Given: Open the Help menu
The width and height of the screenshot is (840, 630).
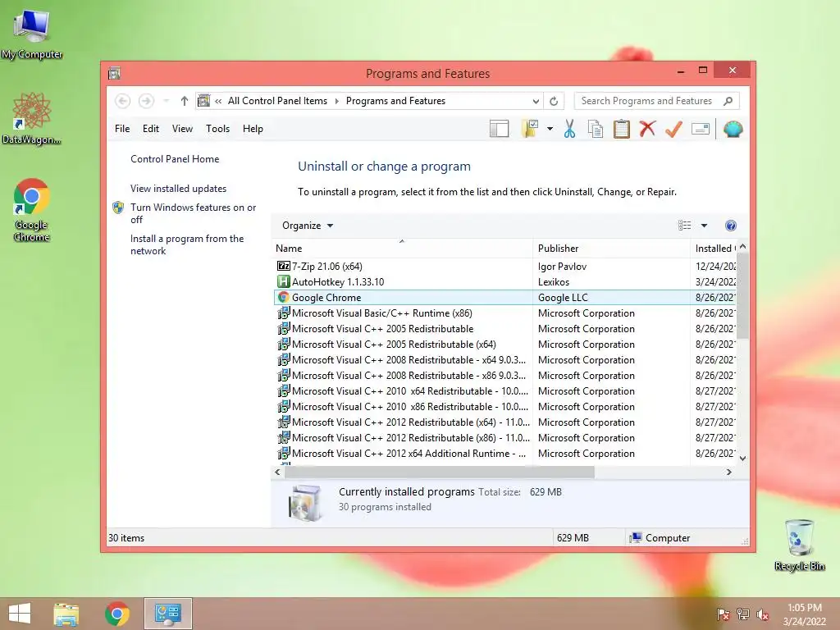Looking at the screenshot, I should pyautogui.click(x=253, y=129).
